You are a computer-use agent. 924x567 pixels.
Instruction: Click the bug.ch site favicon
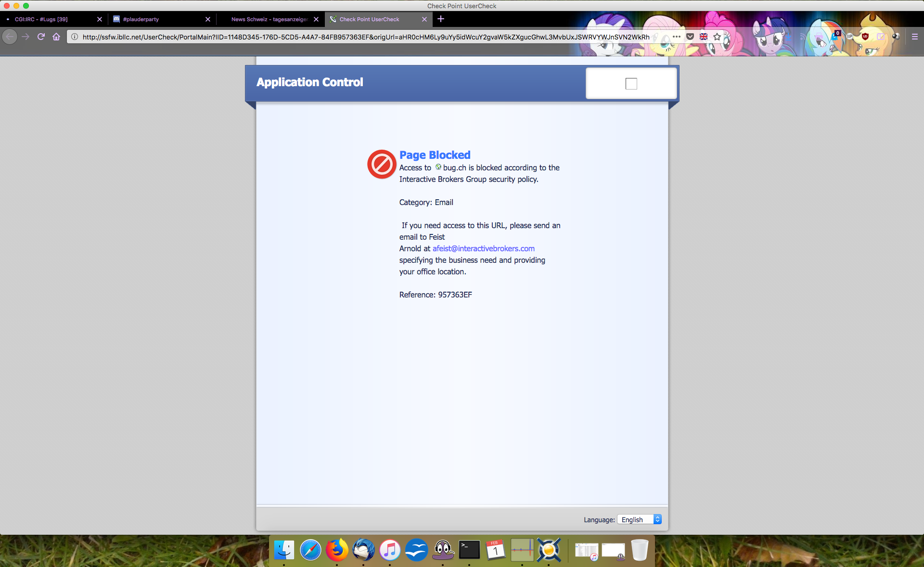click(438, 167)
